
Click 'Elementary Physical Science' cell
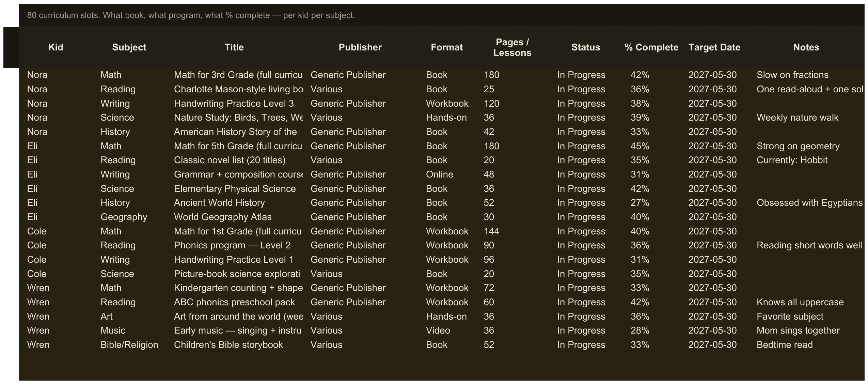coord(234,189)
